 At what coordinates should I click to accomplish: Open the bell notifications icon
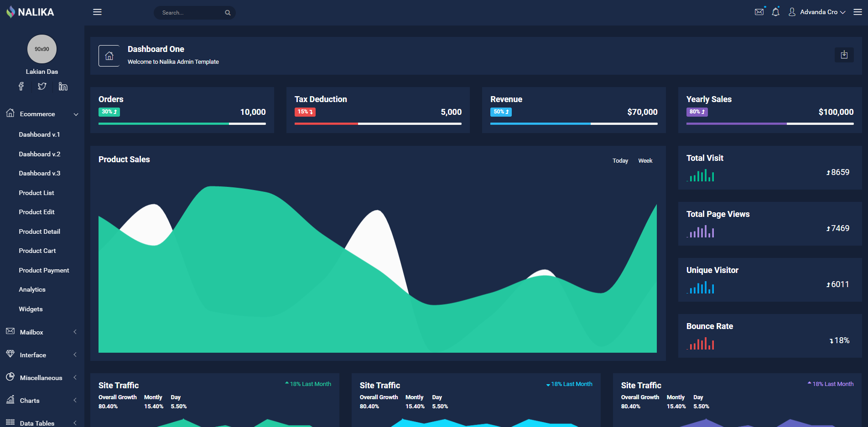(775, 12)
